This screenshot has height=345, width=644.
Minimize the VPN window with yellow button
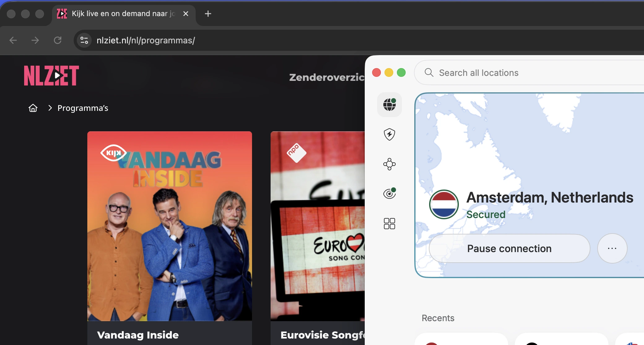coord(389,72)
